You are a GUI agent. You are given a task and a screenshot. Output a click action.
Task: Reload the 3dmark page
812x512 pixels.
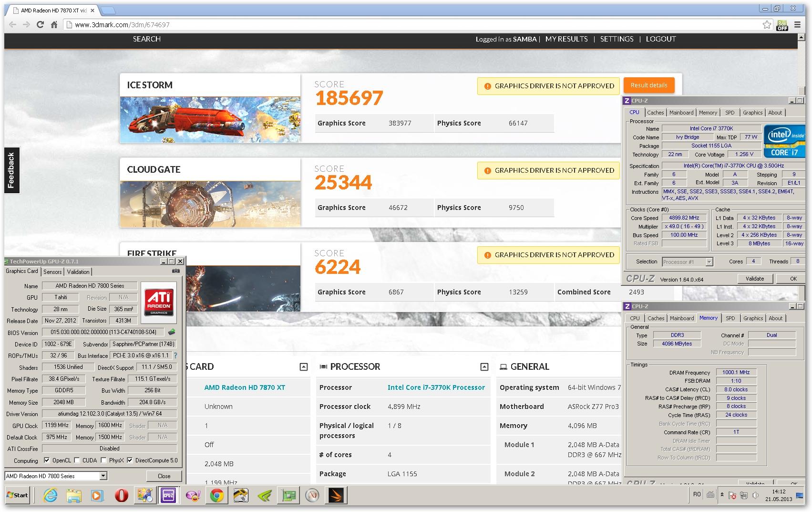click(x=40, y=24)
